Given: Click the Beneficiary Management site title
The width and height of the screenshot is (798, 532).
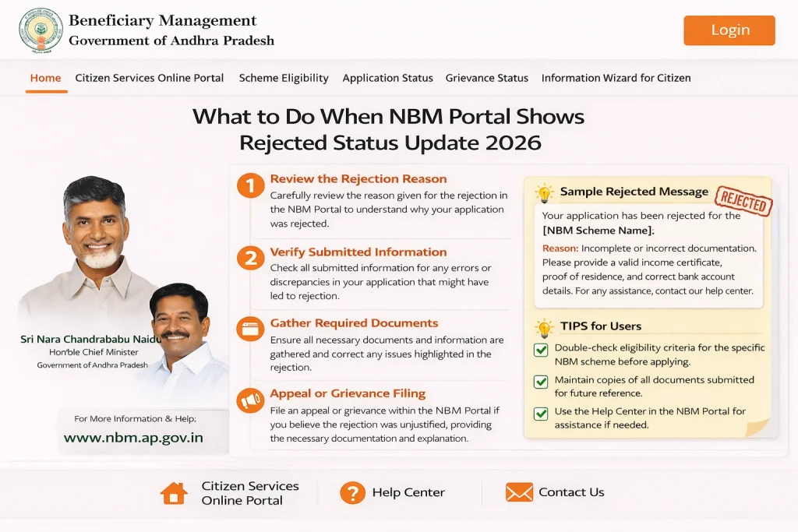Looking at the screenshot, I should (162, 20).
